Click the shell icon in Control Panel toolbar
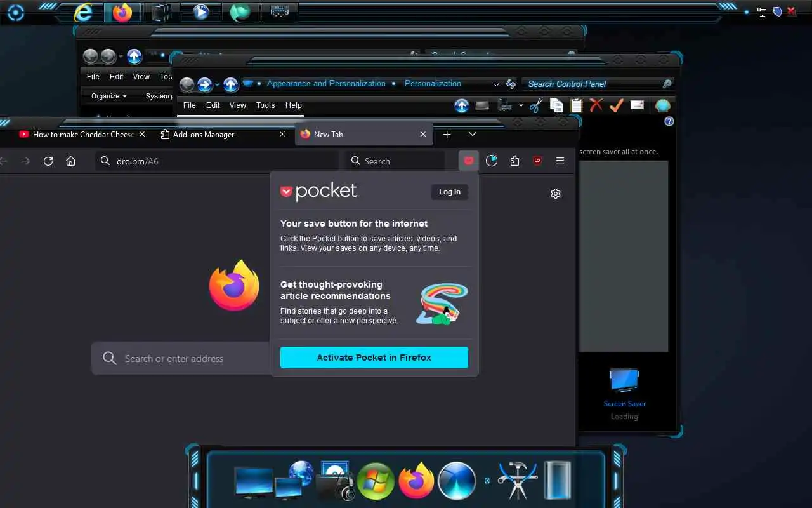Image resolution: width=812 pixels, height=508 pixels. 662,105
